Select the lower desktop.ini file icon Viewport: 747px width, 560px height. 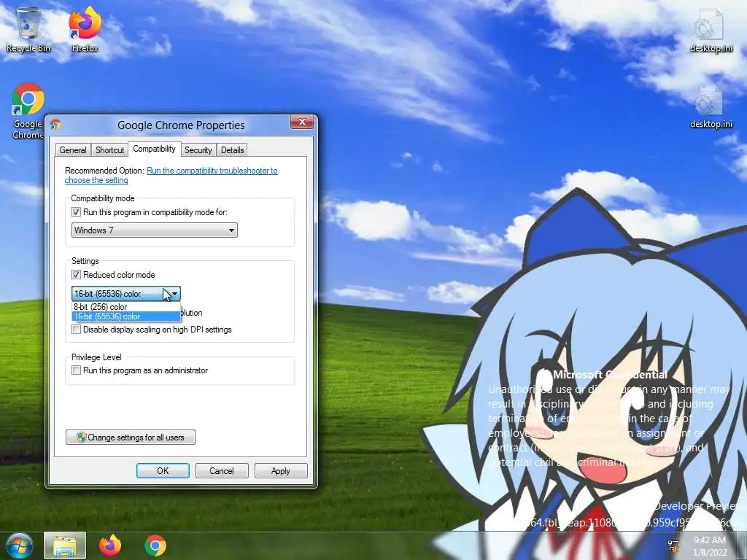[x=711, y=106]
